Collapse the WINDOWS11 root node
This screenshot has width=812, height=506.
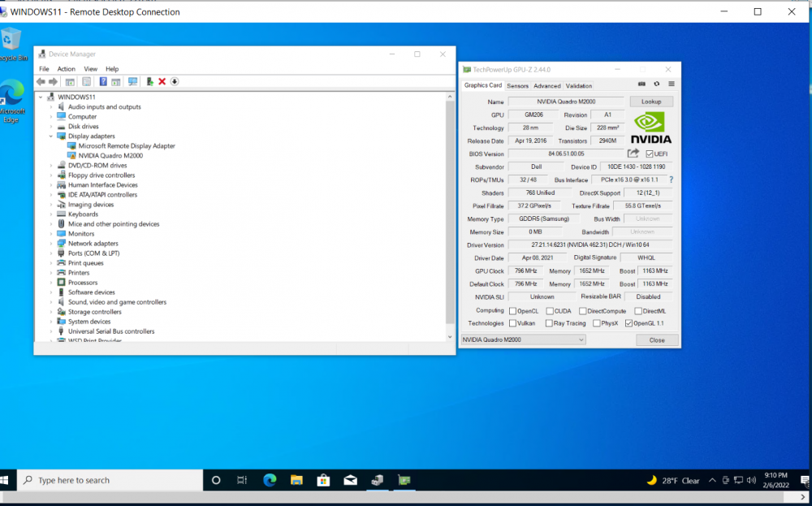(x=41, y=97)
